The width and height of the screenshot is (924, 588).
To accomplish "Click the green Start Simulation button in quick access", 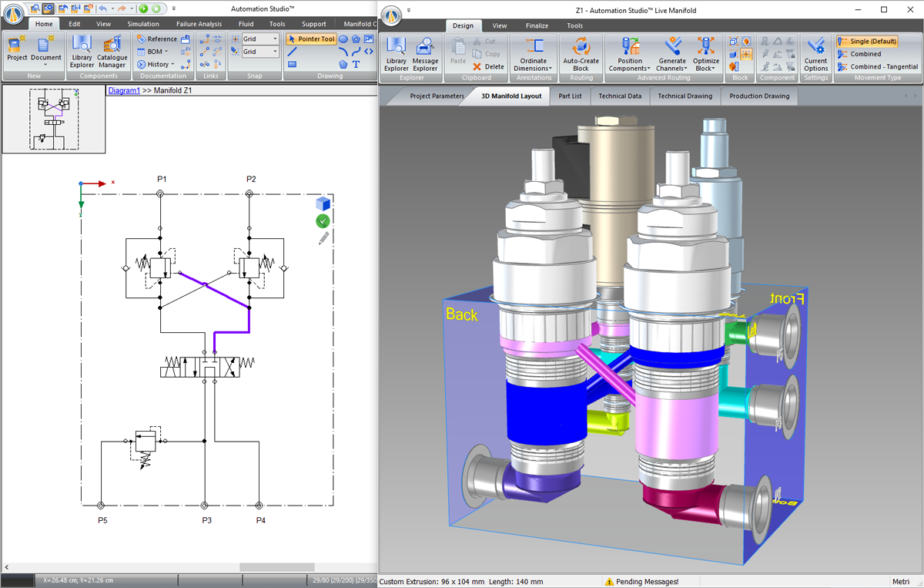I will point(143,8).
